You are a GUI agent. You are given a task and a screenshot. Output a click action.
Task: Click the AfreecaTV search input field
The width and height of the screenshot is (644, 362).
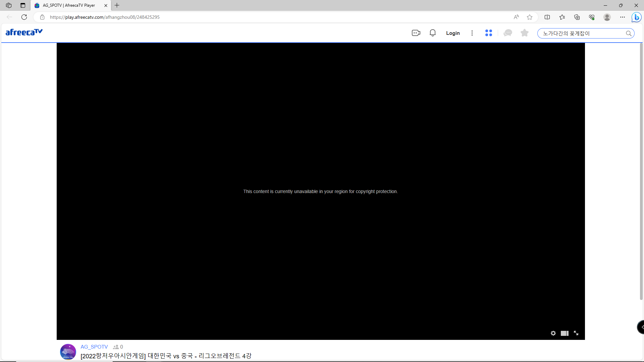tap(582, 33)
